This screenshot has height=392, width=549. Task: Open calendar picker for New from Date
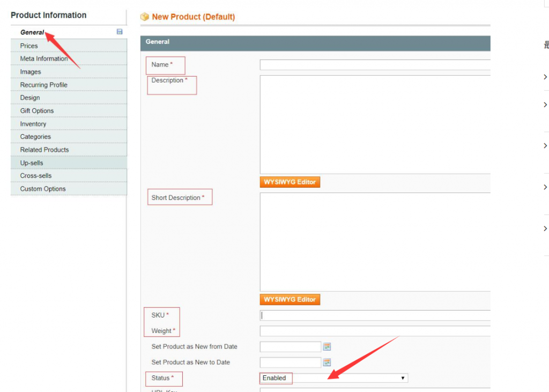[327, 347]
